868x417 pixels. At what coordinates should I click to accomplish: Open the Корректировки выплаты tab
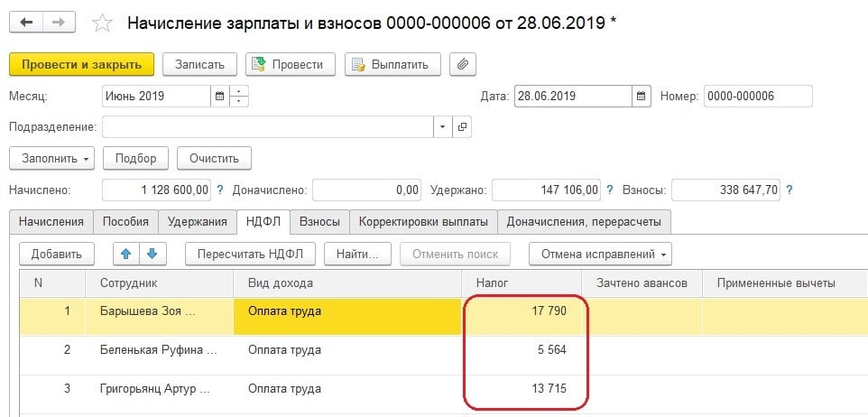[x=423, y=221]
